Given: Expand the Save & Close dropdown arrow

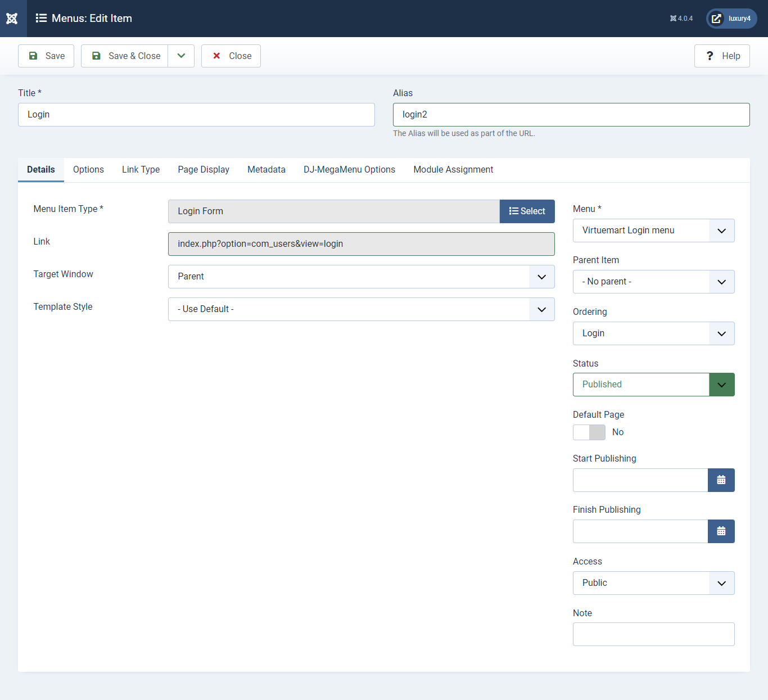Looking at the screenshot, I should click(x=181, y=56).
